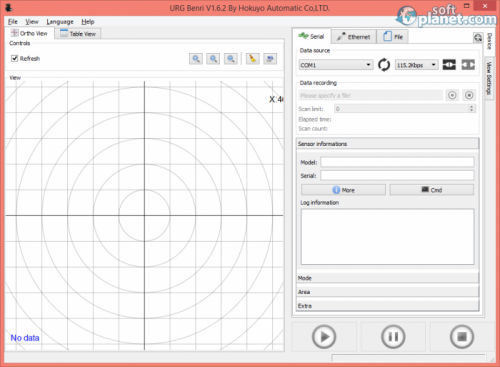This screenshot has width=500, height=367.
Task: Click the recording file path field
Action: [371, 95]
